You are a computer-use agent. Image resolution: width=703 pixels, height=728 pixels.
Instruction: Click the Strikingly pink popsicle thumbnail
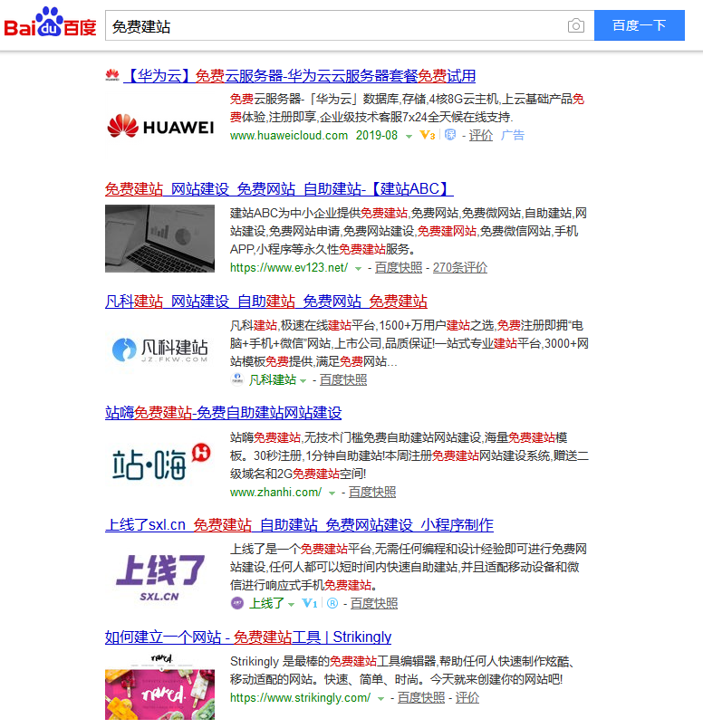159,686
